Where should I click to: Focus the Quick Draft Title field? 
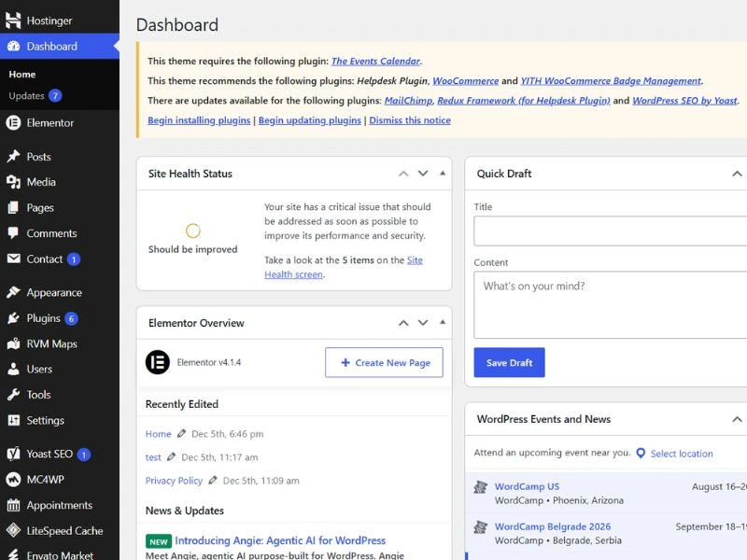click(611, 231)
